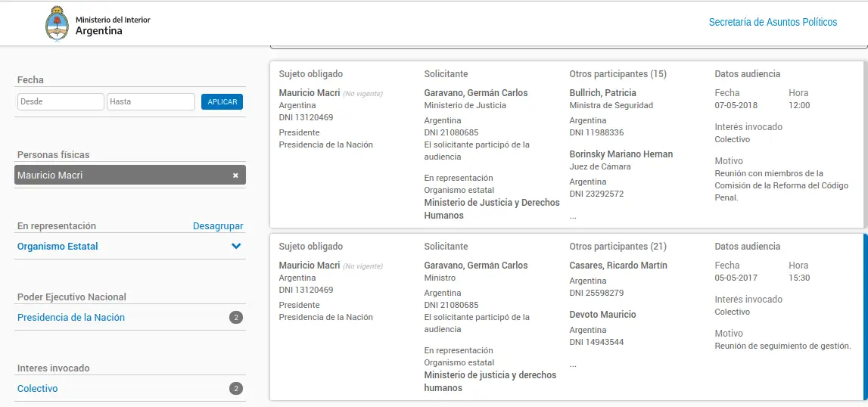Click the Desagrupar link
The width and height of the screenshot is (868, 407).
pos(218,226)
